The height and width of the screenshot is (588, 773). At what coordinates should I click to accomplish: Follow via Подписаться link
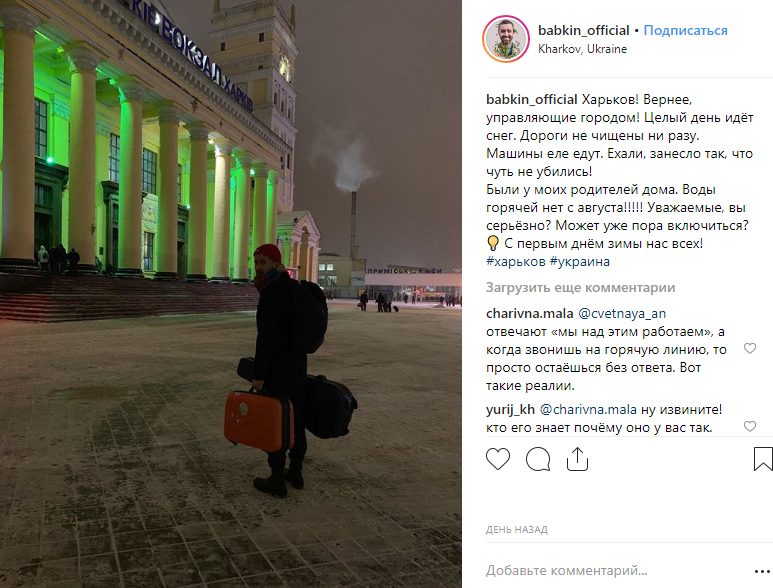[x=685, y=30]
